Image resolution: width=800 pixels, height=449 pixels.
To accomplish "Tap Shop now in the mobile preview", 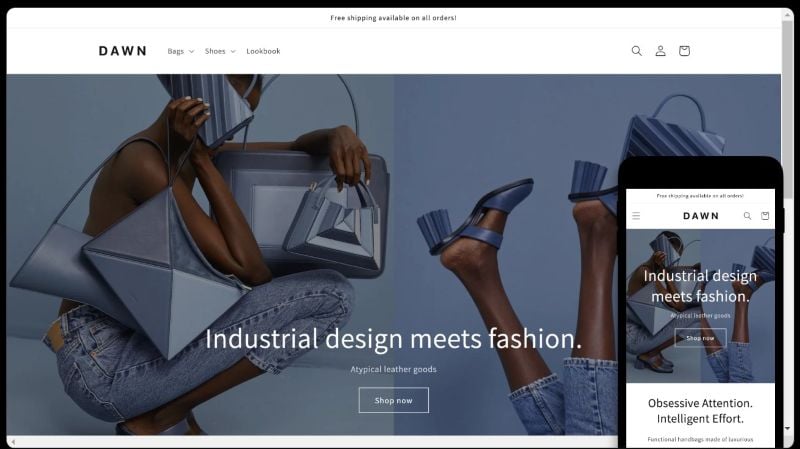I will pyautogui.click(x=700, y=338).
